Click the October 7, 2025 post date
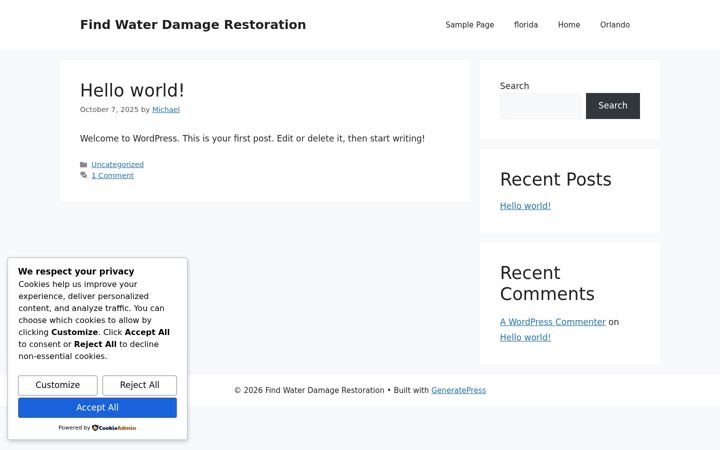The height and width of the screenshot is (450, 720). point(109,109)
